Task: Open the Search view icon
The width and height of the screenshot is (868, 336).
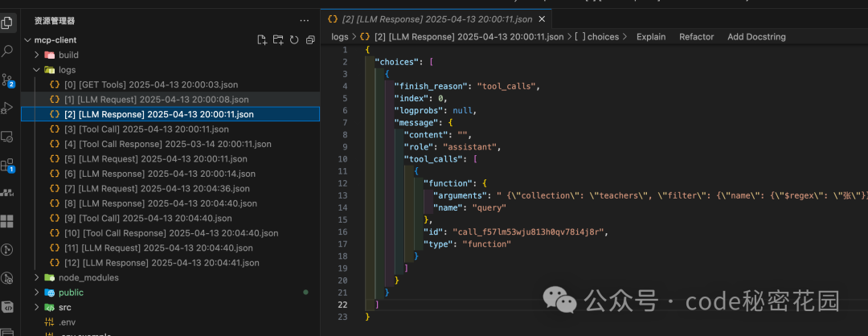Action: pos(7,51)
